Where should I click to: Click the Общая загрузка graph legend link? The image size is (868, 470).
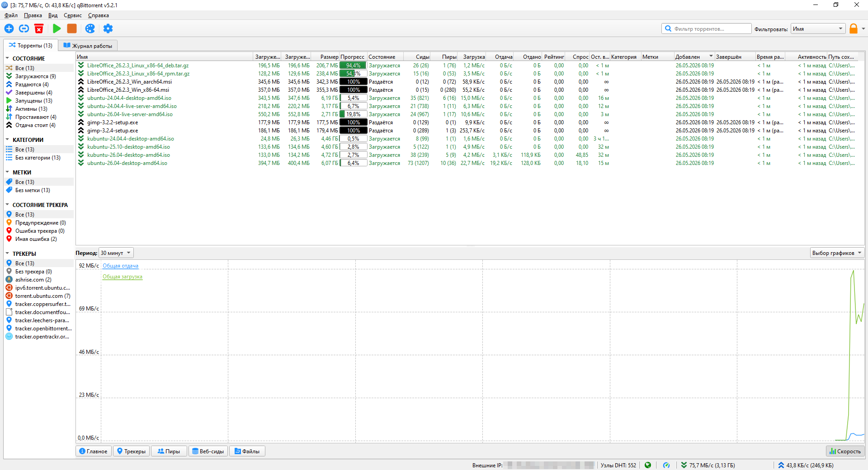123,277
